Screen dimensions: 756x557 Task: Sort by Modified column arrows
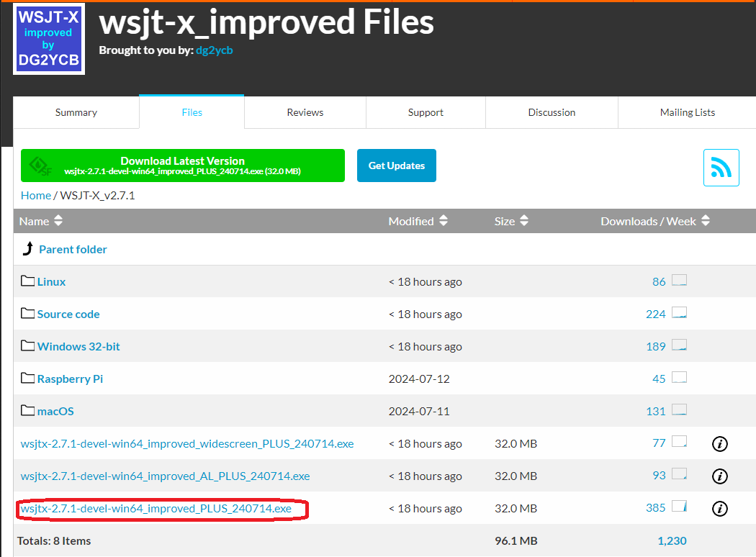pos(444,221)
